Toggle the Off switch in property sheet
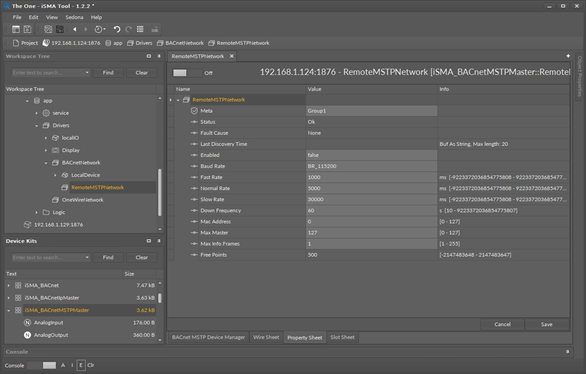This screenshot has height=374, width=586. click(x=187, y=73)
